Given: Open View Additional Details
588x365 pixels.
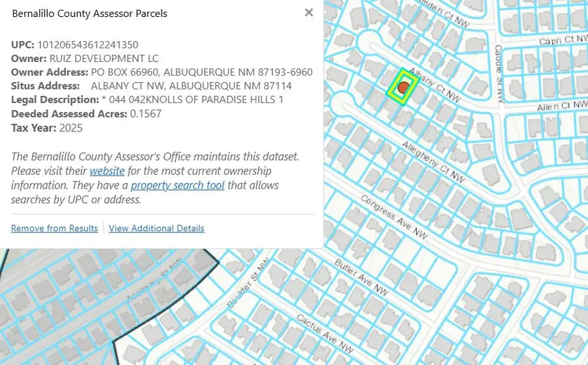Looking at the screenshot, I should (x=156, y=229).
